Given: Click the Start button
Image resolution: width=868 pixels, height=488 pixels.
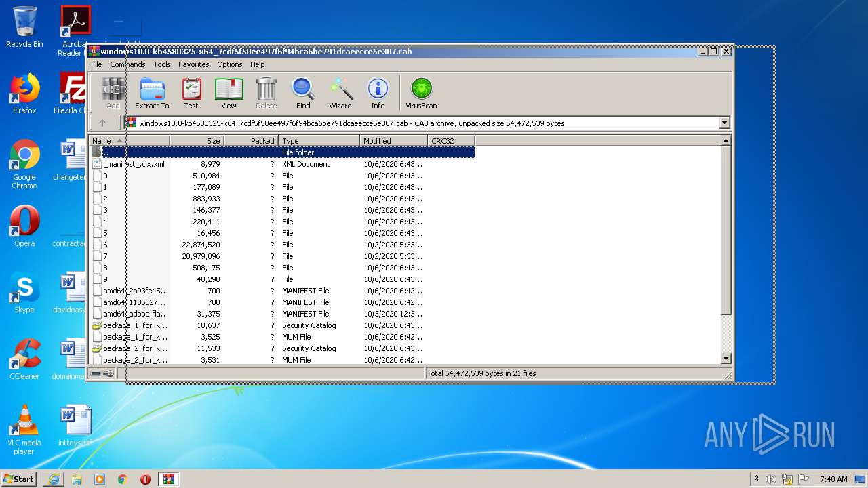Looking at the screenshot, I should pos(18,479).
